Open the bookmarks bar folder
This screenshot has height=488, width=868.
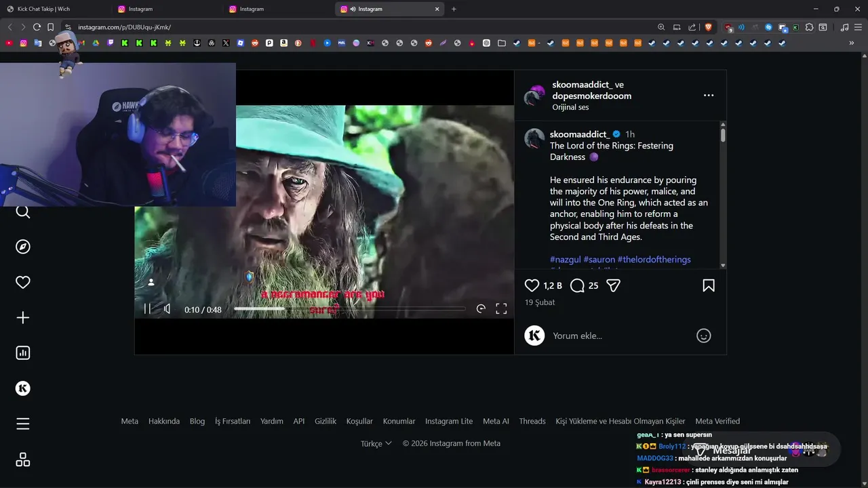coord(501,43)
